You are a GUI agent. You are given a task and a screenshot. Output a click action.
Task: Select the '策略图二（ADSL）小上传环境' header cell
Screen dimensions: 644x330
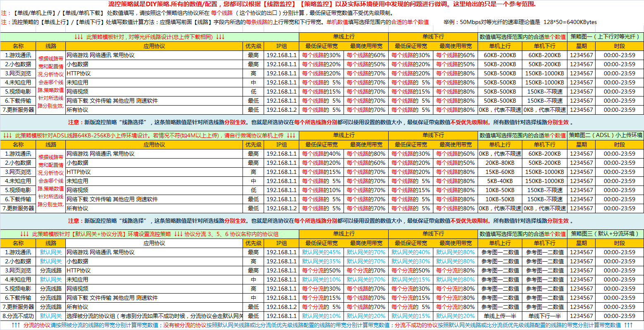(x=605, y=135)
